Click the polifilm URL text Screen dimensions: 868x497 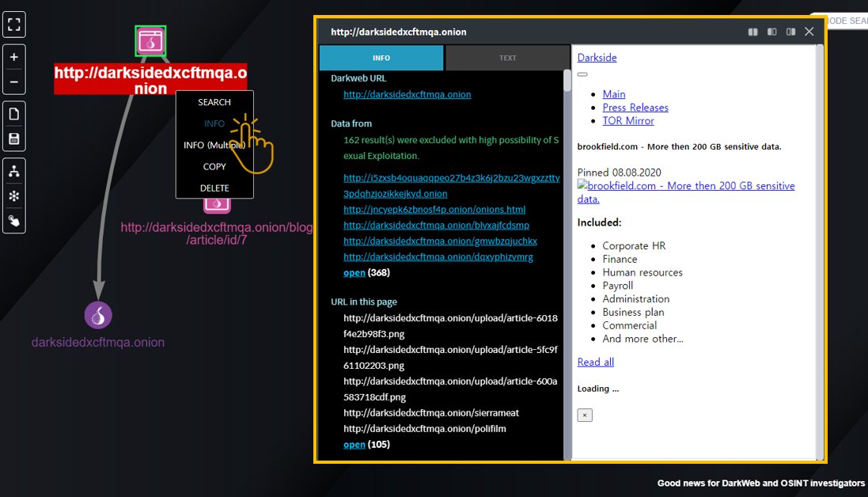[425, 428]
